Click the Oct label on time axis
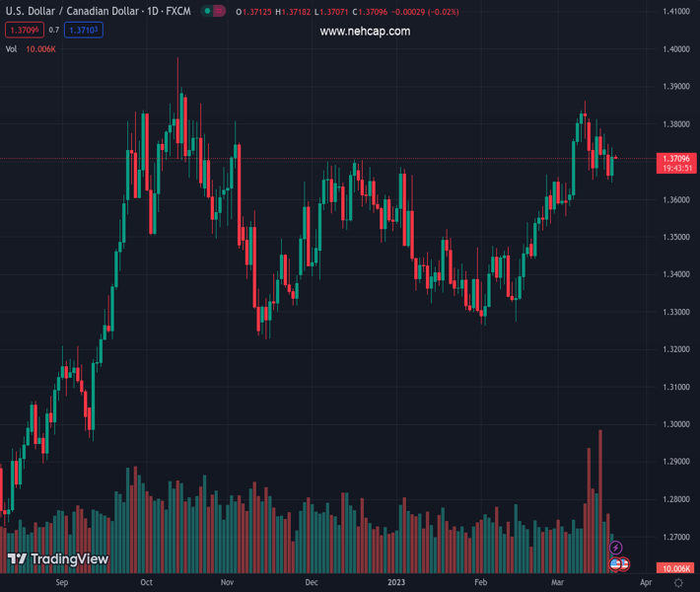This screenshot has width=700, height=592. click(x=146, y=583)
